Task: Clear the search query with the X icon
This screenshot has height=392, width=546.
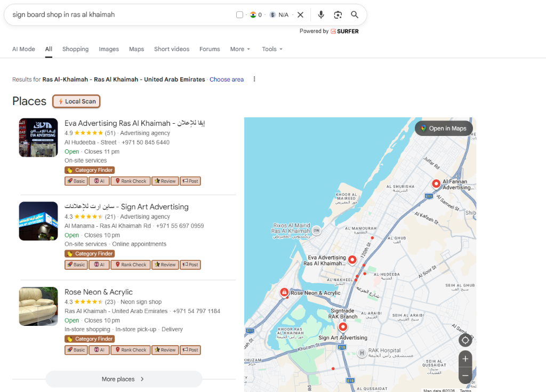Action: (x=301, y=14)
